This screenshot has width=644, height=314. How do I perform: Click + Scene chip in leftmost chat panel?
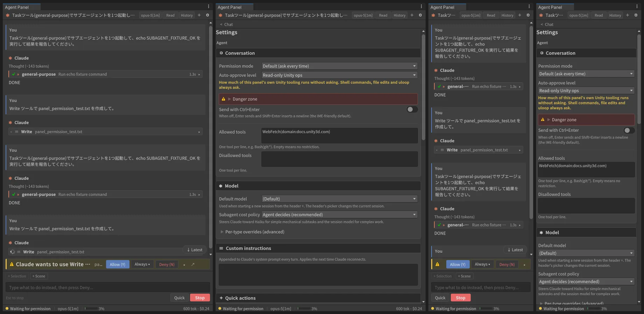(x=39, y=276)
